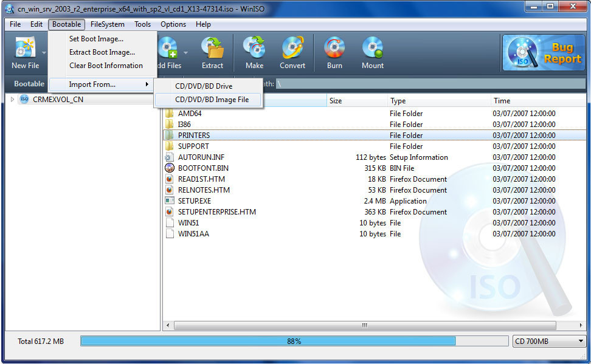This screenshot has height=364, width=591.
Task: Click the WIN51 blank file icon
Action: (x=170, y=222)
